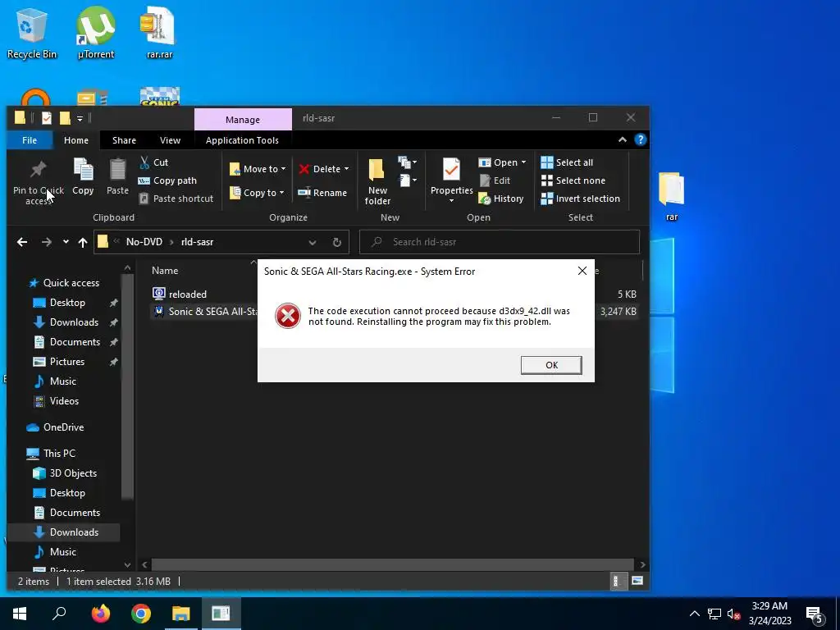
Task: Click Select all in ribbon
Action: click(x=567, y=162)
